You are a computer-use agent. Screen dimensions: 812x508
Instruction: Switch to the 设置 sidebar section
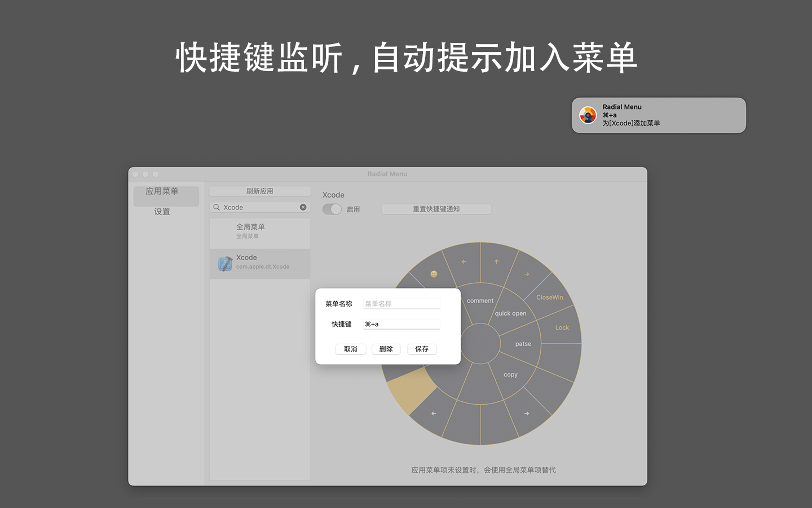coord(162,212)
